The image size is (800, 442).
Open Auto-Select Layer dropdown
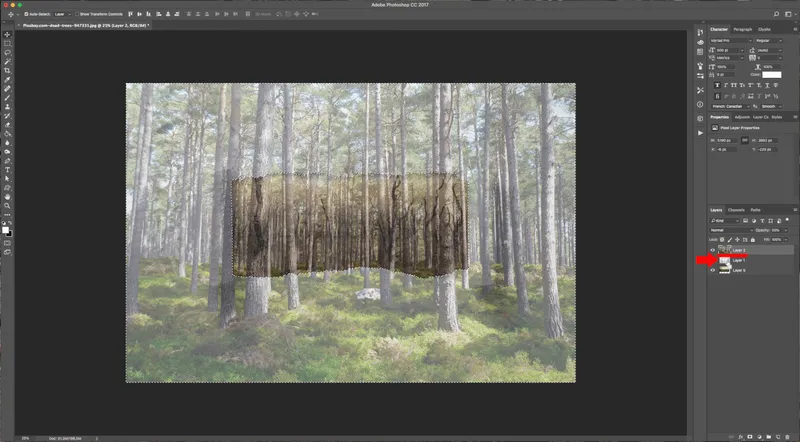point(61,14)
